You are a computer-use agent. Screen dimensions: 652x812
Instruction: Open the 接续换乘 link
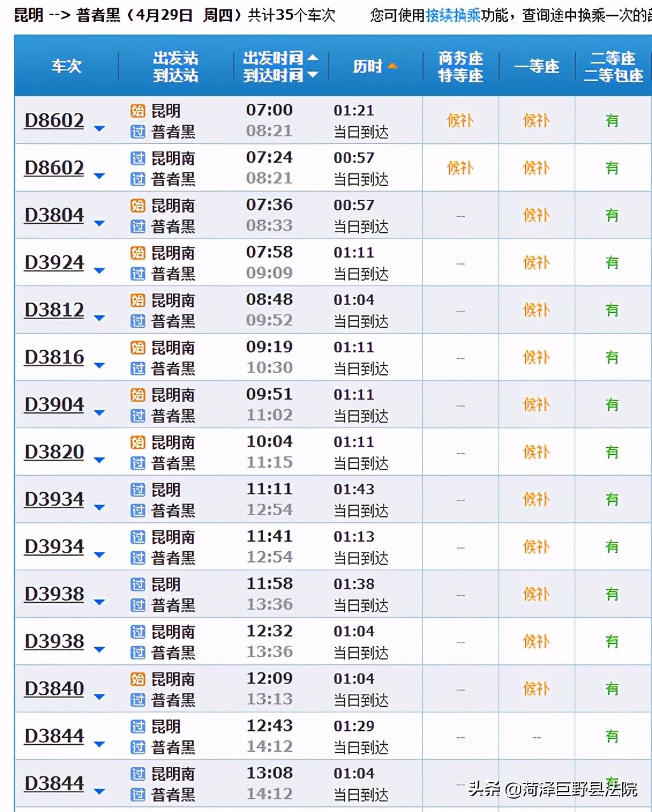click(453, 15)
